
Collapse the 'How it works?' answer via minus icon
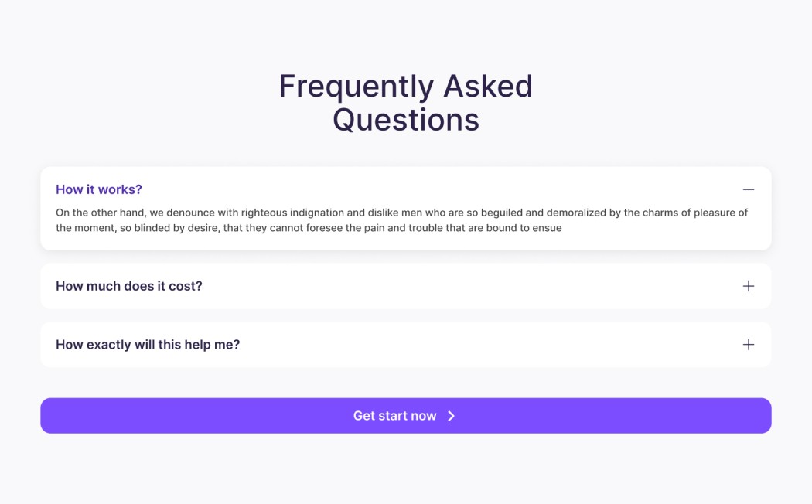click(x=748, y=189)
